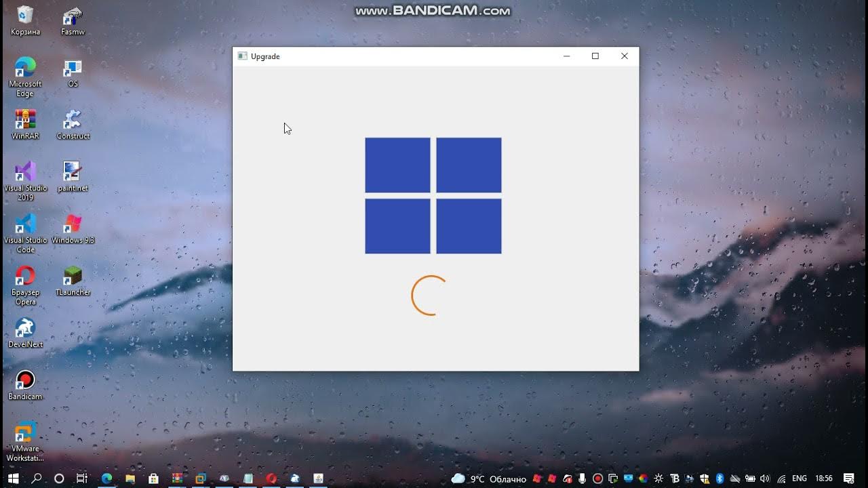This screenshot has width=868, height=488.
Task: Switch to WinRAR on the taskbar
Action: point(177,479)
